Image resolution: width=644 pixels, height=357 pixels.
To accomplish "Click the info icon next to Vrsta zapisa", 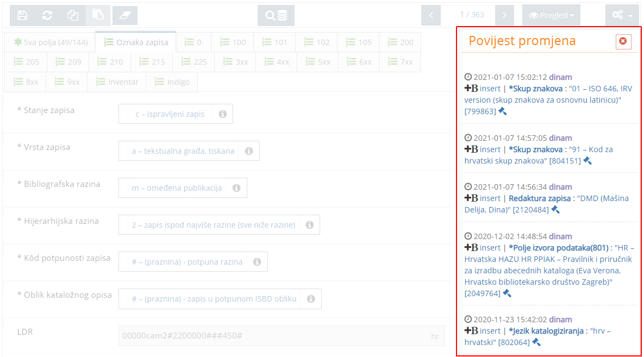I will coord(248,151).
